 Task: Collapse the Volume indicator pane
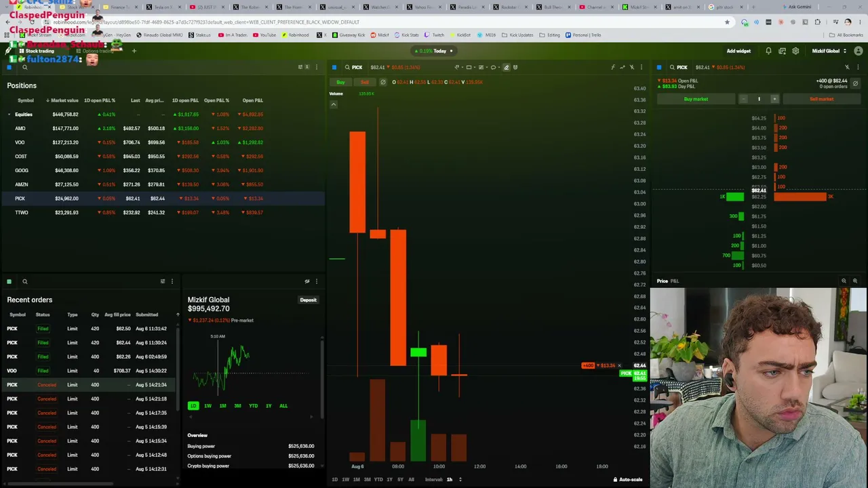click(334, 104)
